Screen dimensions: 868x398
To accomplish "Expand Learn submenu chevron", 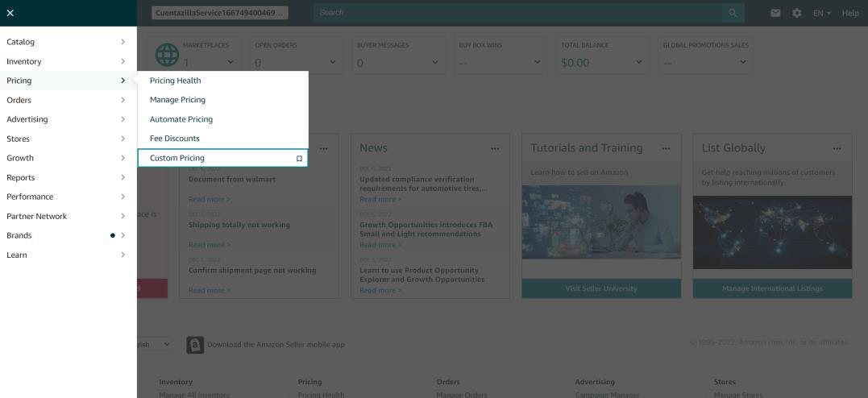I will (x=123, y=255).
